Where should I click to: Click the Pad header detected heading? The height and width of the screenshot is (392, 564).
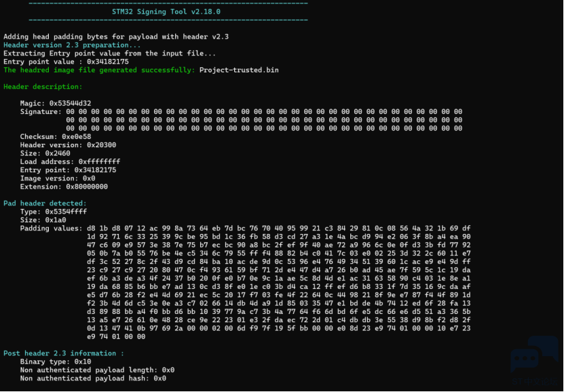(45, 203)
